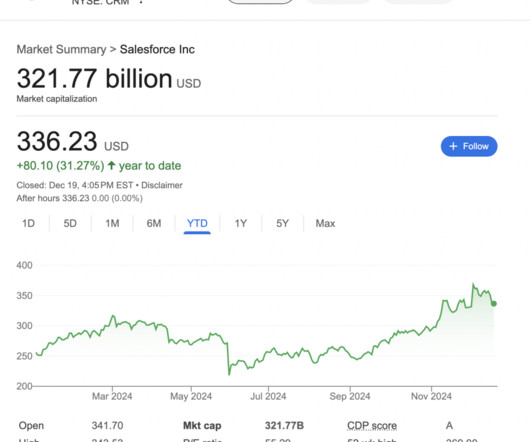Click the Jul 2024 axis label
Image resolution: width=530 pixels, height=442 pixels.
268,396
